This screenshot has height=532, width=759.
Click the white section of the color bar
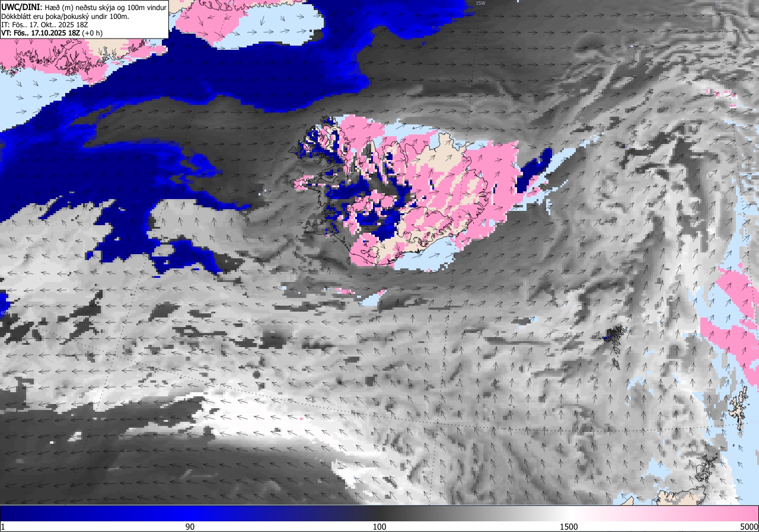click(569, 513)
